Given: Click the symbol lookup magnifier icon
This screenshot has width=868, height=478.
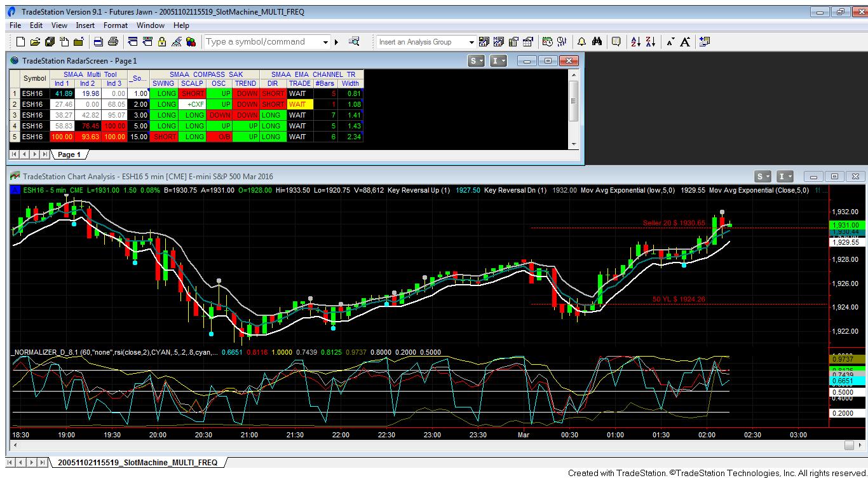Looking at the screenshot, I should [x=354, y=42].
